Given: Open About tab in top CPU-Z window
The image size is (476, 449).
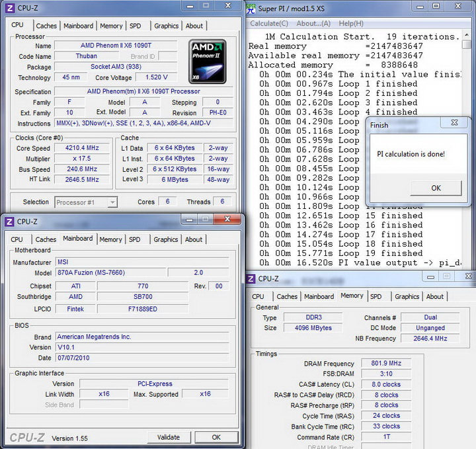Looking at the screenshot, I should coord(194,26).
